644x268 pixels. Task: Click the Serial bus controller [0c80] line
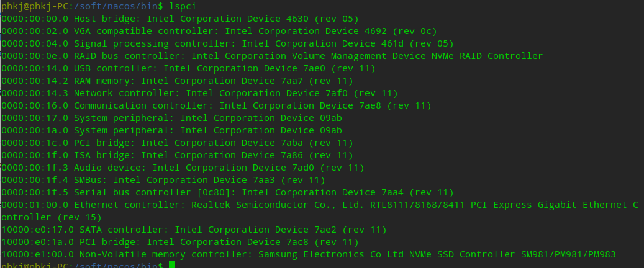tap(227, 192)
